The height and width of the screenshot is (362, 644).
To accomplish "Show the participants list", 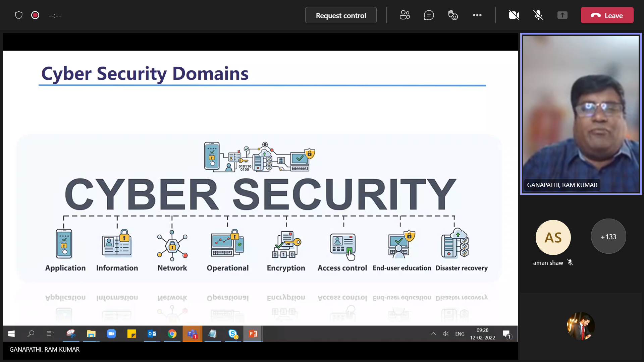I will point(405,15).
